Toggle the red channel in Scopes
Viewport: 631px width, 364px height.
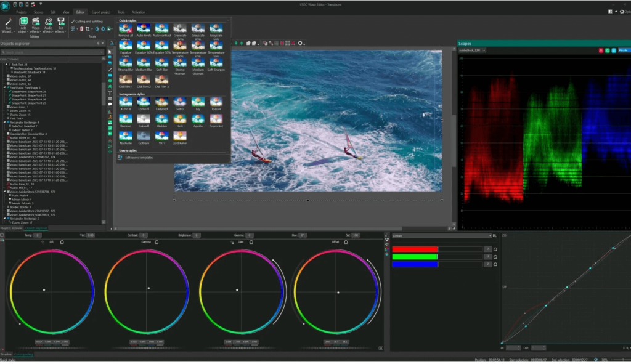[600, 51]
